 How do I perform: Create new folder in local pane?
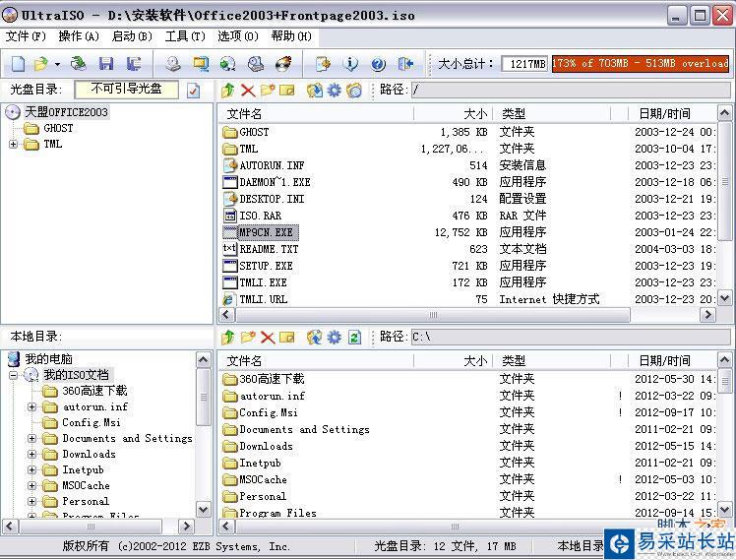248,337
